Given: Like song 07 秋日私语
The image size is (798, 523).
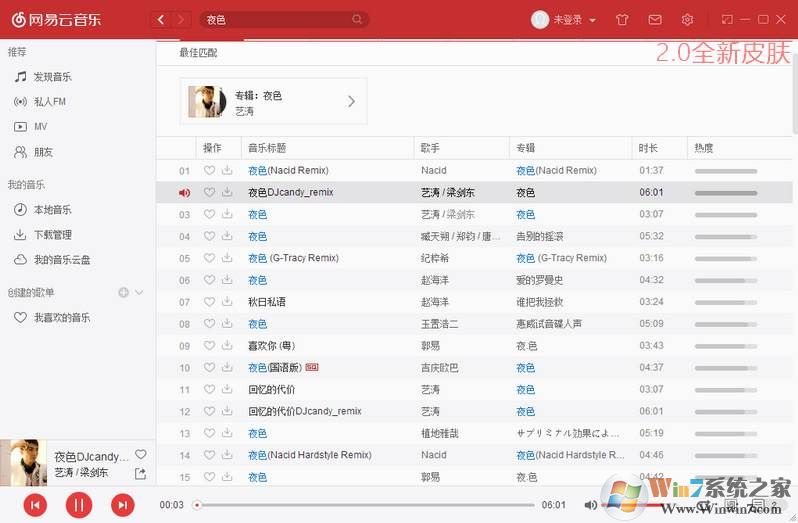Looking at the screenshot, I should point(209,302).
